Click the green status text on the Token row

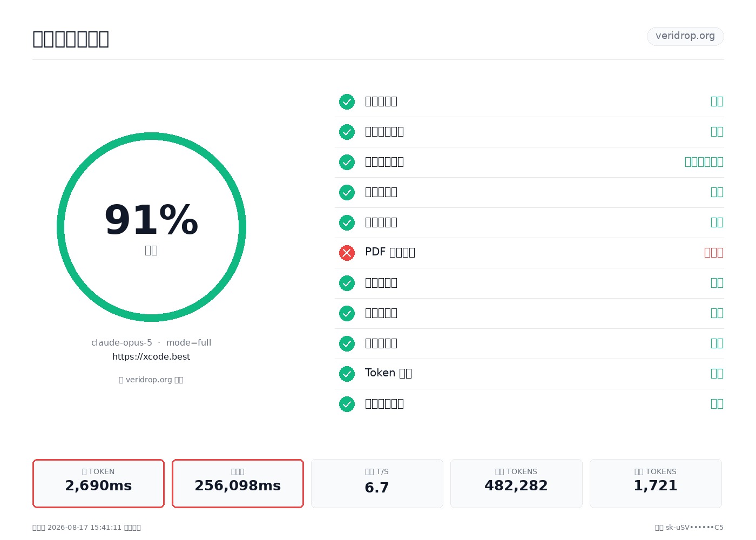click(717, 373)
